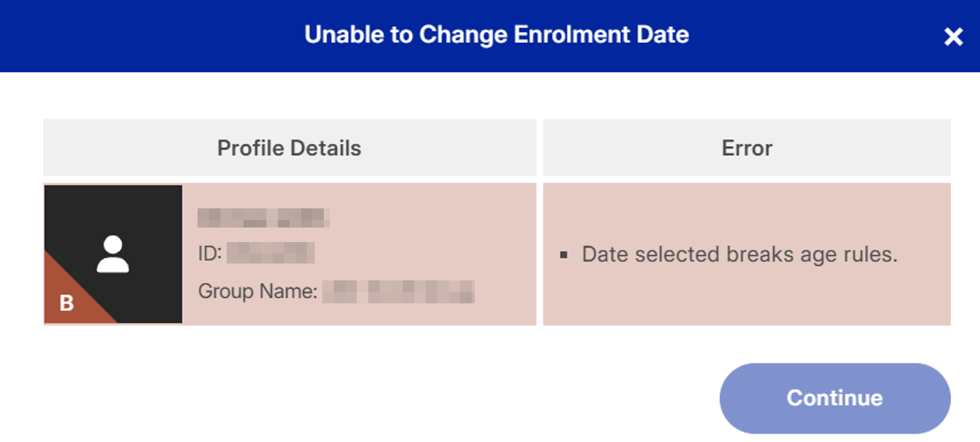Click the blurred profile name text
The image size is (980, 442).
[x=263, y=218]
